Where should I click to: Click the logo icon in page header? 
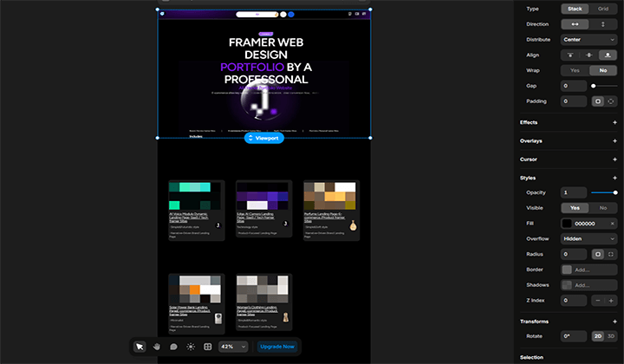(162, 14)
